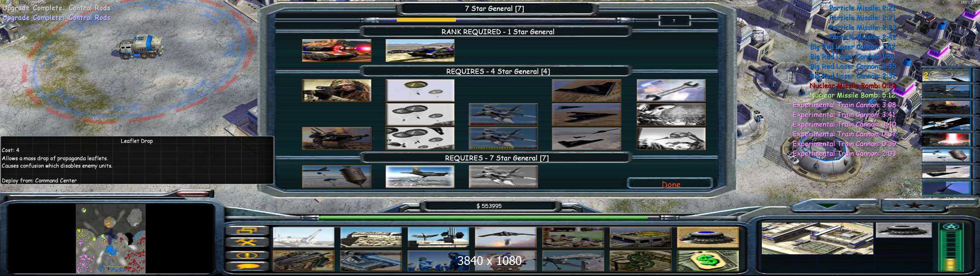
Task: Choose the cargo plane power under 7 Star
Action: tap(420, 177)
